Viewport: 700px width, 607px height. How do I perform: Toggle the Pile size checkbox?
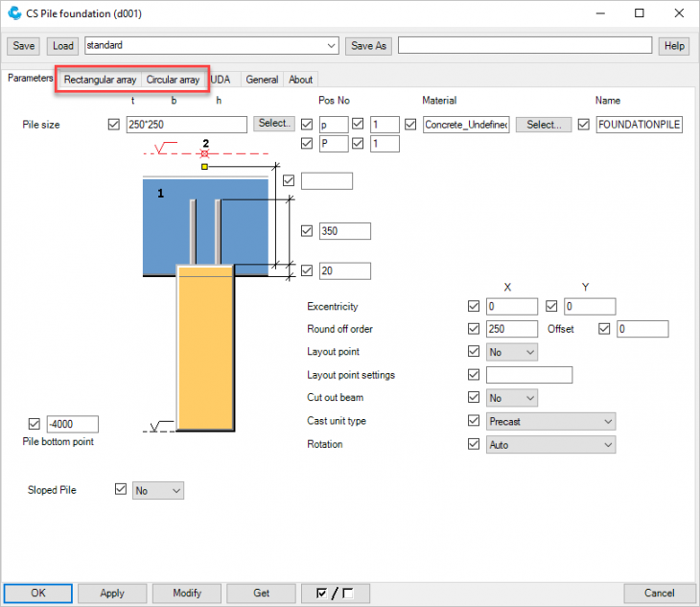[115, 124]
